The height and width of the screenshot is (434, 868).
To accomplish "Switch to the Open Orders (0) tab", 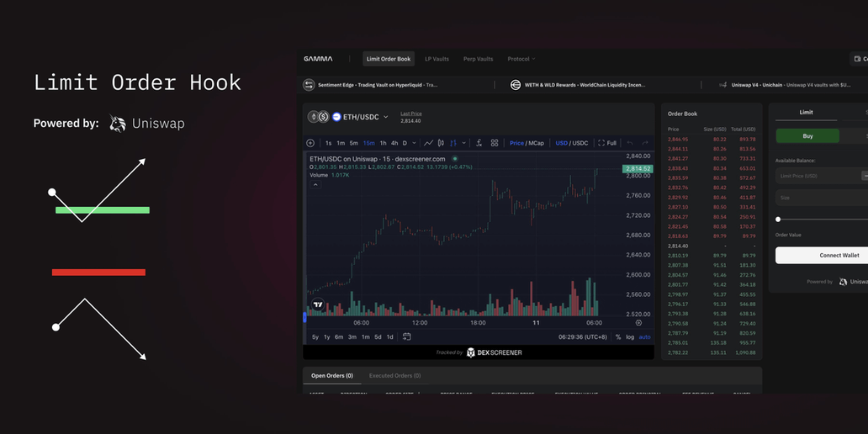I will pos(332,375).
